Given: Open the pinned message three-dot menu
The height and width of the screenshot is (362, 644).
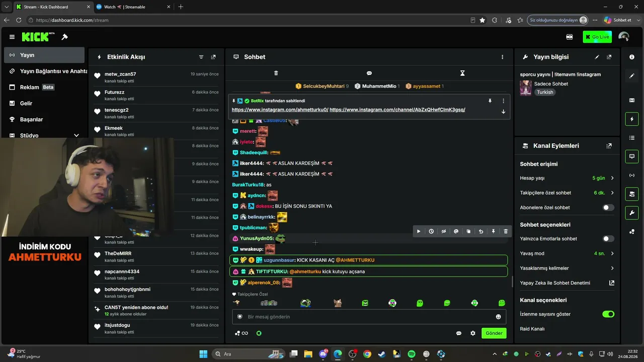Looking at the screenshot, I should 503,101.
